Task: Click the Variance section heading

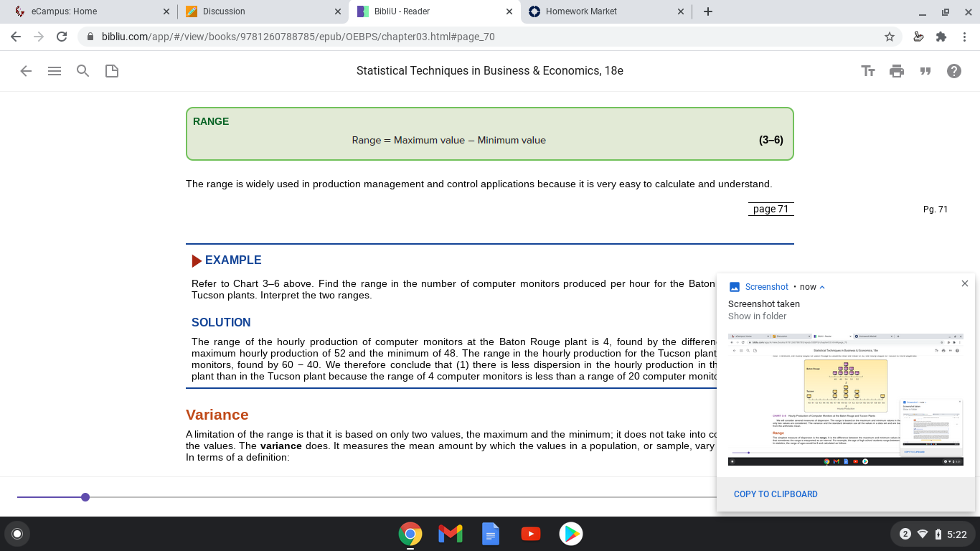Action: [x=217, y=415]
